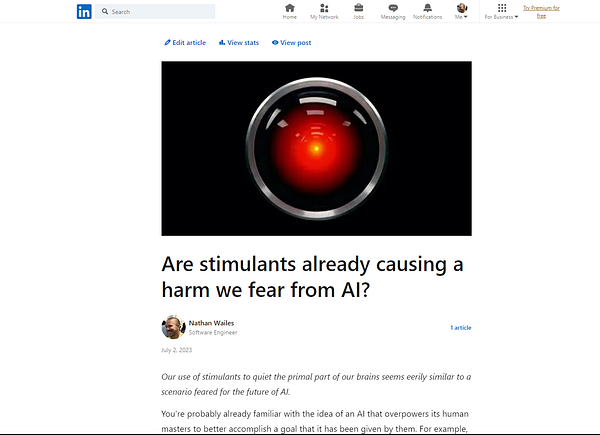
Task: Click the pencil edit icon
Action: point(167,42)
